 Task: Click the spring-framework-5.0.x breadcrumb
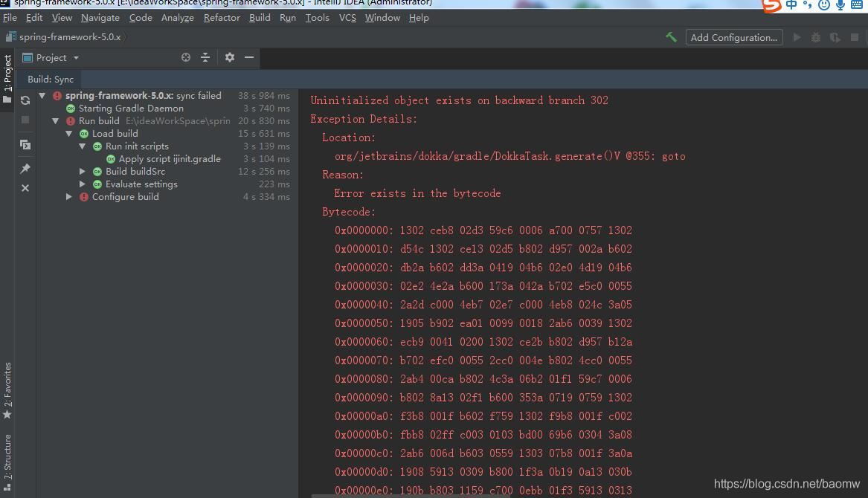[70, 36]
